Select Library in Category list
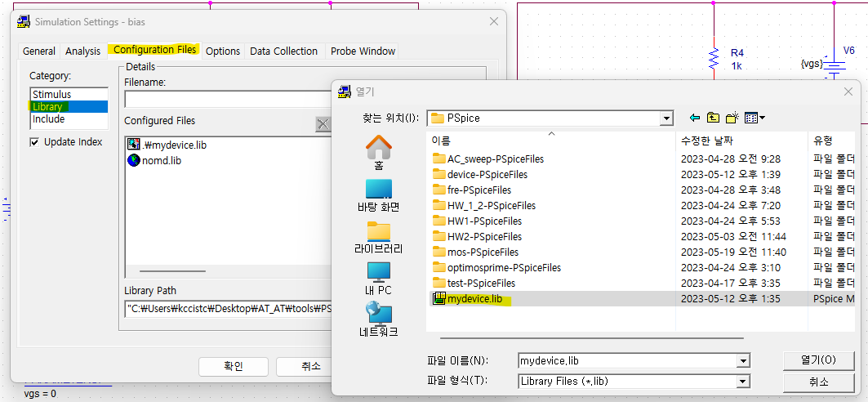Image resolution: width=868 pixels, height=402 pixels. (69, 106)
